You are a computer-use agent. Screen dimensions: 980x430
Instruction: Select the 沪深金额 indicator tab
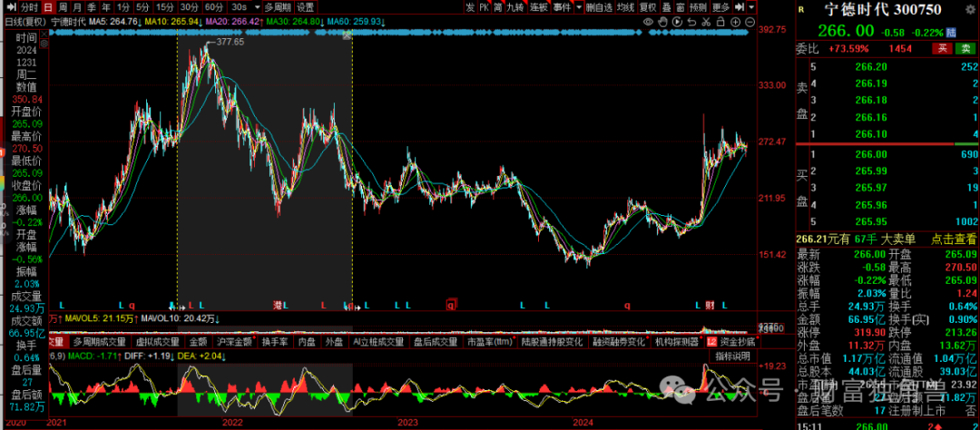pos(234,342)
